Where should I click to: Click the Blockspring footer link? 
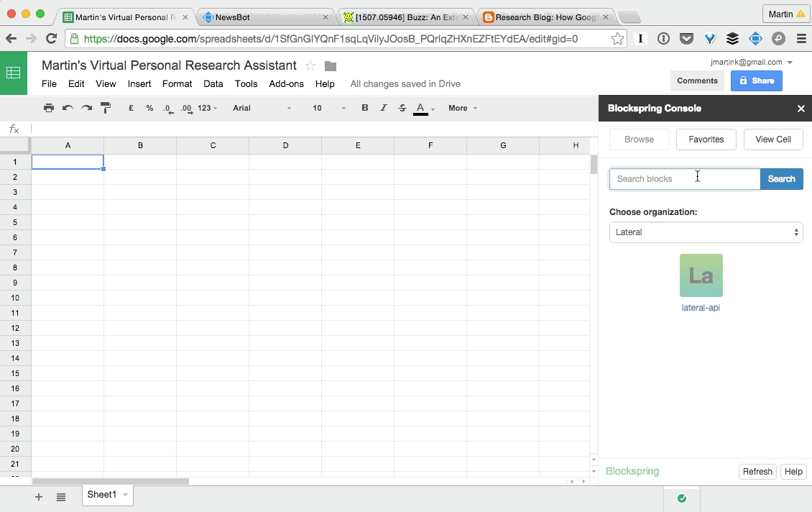pos(632,471)
